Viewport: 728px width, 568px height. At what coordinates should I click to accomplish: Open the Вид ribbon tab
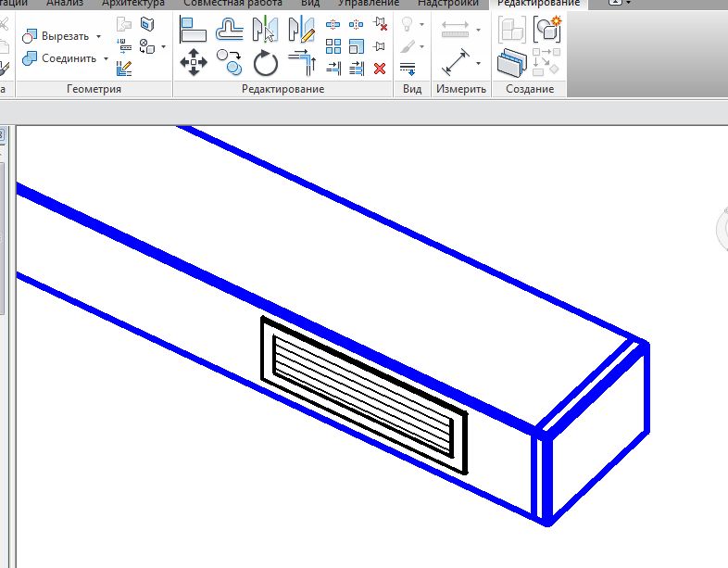click(310, 4)
